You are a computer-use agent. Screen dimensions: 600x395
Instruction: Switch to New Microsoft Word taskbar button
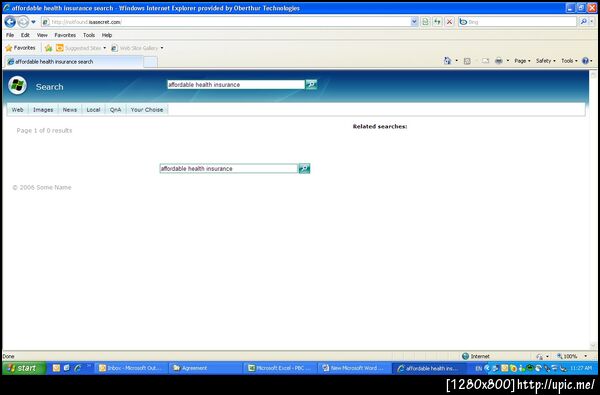click(x=354, y=368)
